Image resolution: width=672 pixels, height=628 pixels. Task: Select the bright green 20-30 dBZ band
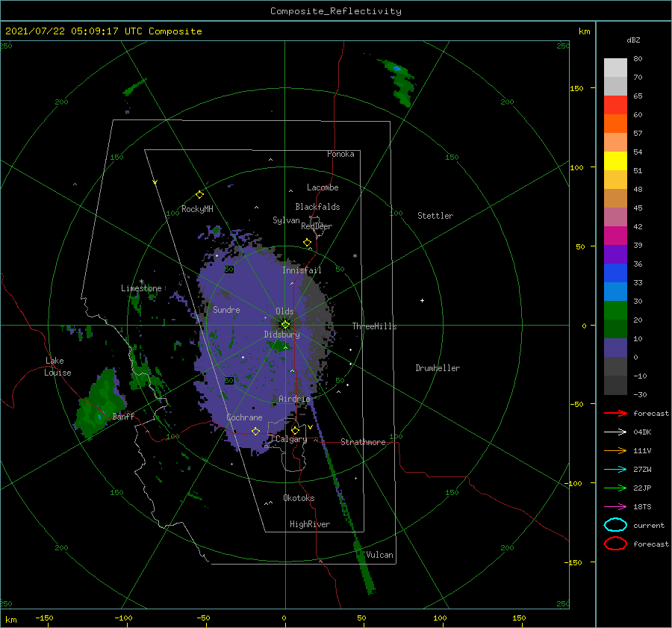click(x=615, y=311)
